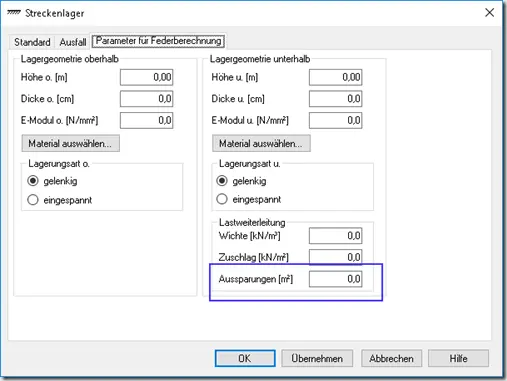This screenshot has width=507, height=381.
Task: Click the E-Modul o. [N/mm²] field
Action: [147, 120]
